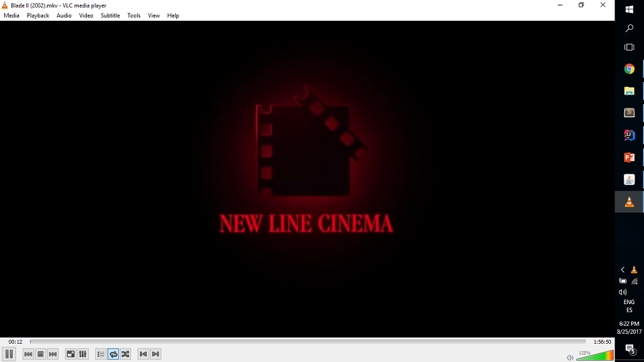Select the VLC taskbar button
Viewport: 644px width, 362px height.
[629, 202]
